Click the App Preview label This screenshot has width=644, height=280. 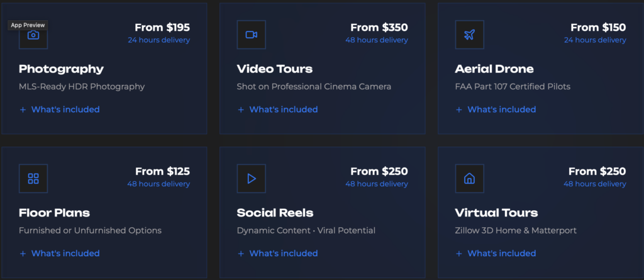pos(28,25)
